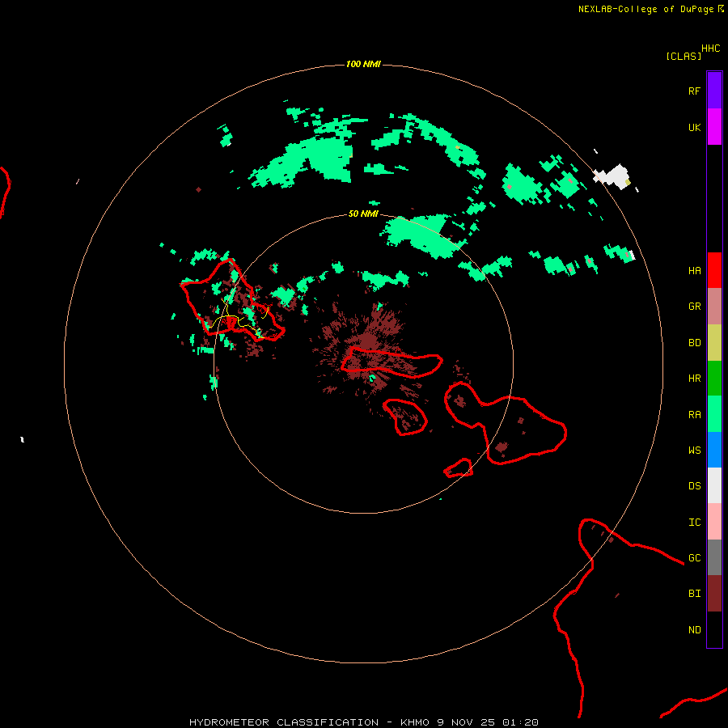Click the RA light green legend swatch
The width and height of the screenshot is (728, 728).
click(714, 414)
